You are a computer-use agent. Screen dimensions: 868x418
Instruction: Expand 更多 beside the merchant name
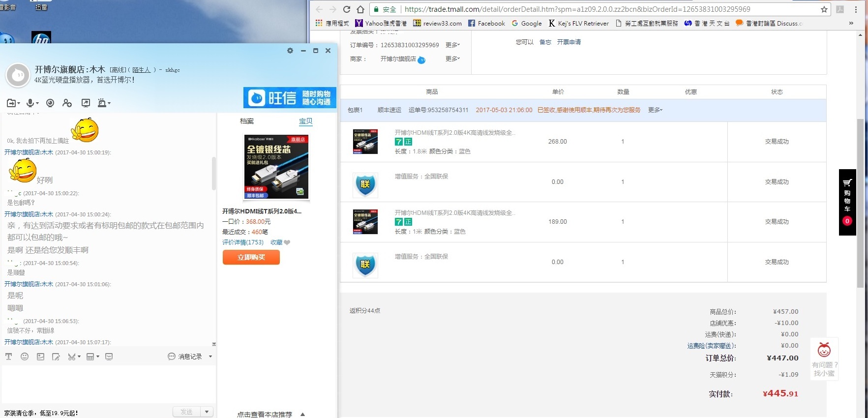pyautogui.click(x=452, y=59)
